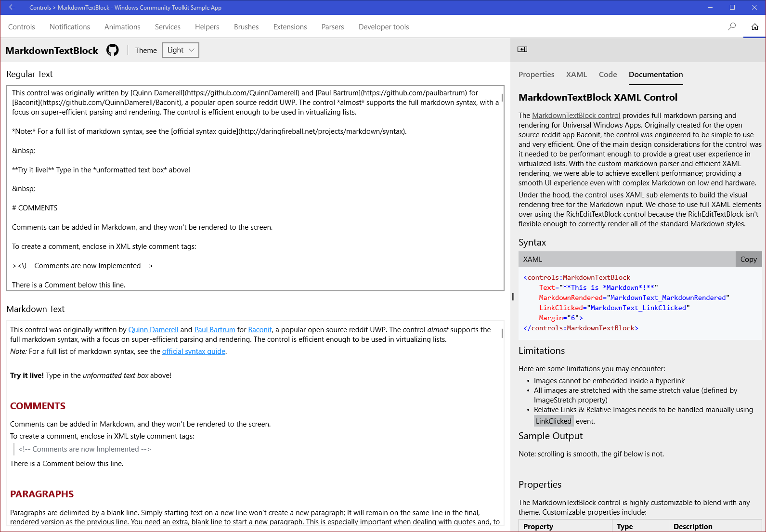Open the Controls menu

(x=22, y=27)
